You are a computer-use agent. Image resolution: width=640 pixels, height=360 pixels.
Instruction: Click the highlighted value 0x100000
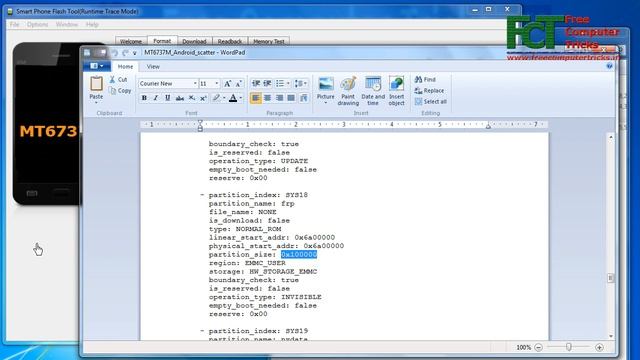pos(299,255)
